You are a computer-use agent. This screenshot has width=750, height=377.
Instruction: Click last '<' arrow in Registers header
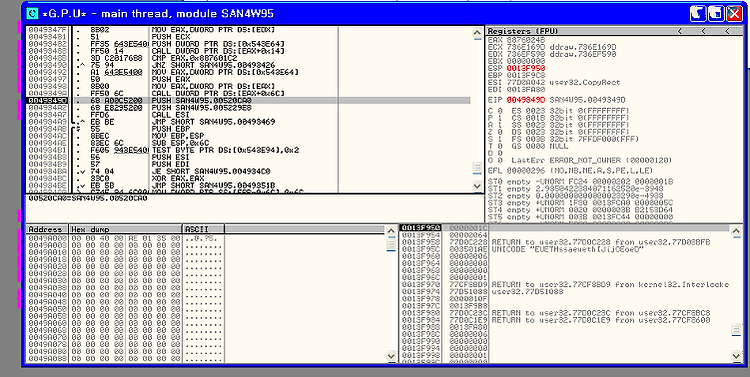click(x=727, y=31)
